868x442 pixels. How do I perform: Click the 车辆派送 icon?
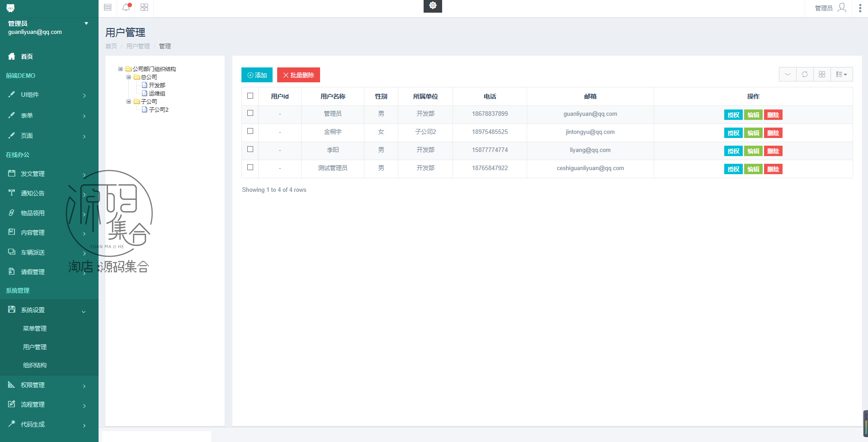pyautogui.click(x=12, y=252)
